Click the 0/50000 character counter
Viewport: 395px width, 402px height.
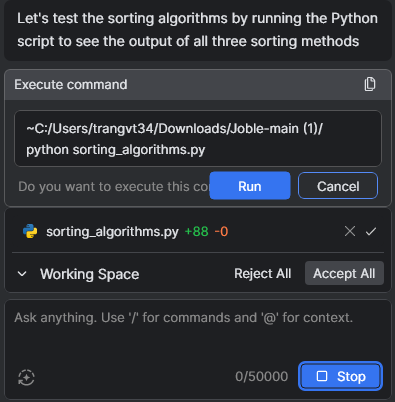pyautogui.click(x=261, y=376)
